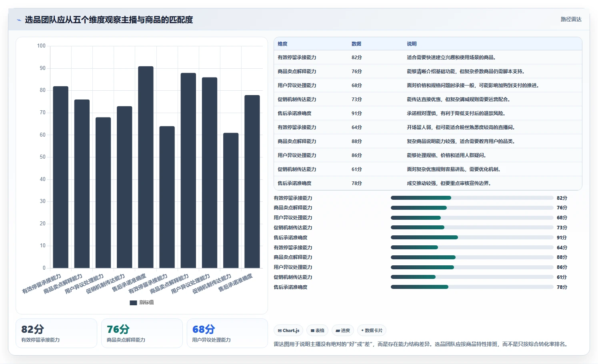Click table cell 91分 in data column

click(x=357, y=113)
